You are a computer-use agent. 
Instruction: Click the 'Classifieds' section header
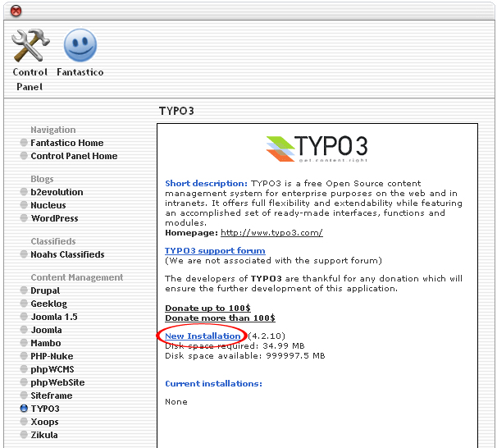coord(53,241)
